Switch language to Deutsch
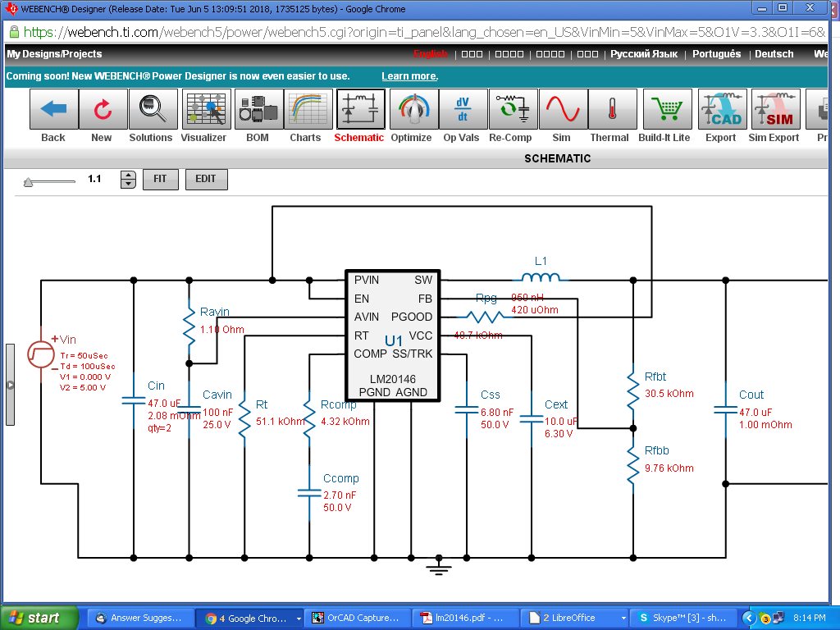Viewport: 840px width, 630px height. point(774,53)
